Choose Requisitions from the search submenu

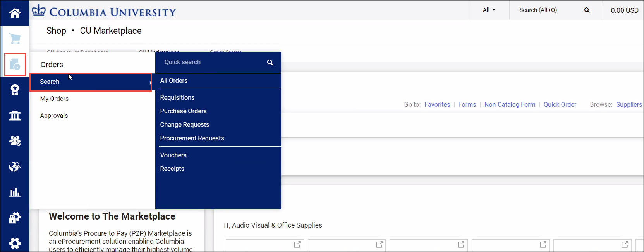coord(177,97)
